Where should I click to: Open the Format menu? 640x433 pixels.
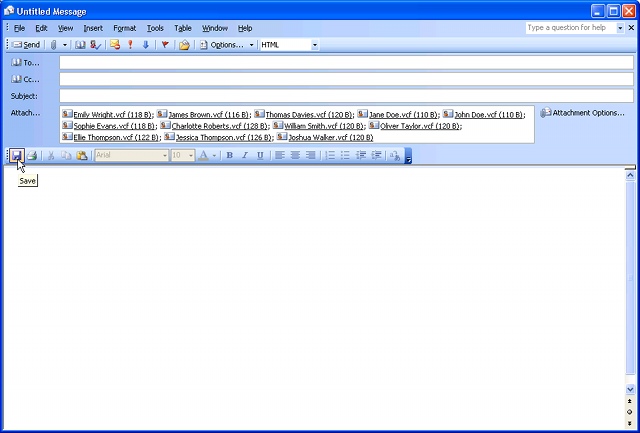pyautogui.click(x=124, y=28)
